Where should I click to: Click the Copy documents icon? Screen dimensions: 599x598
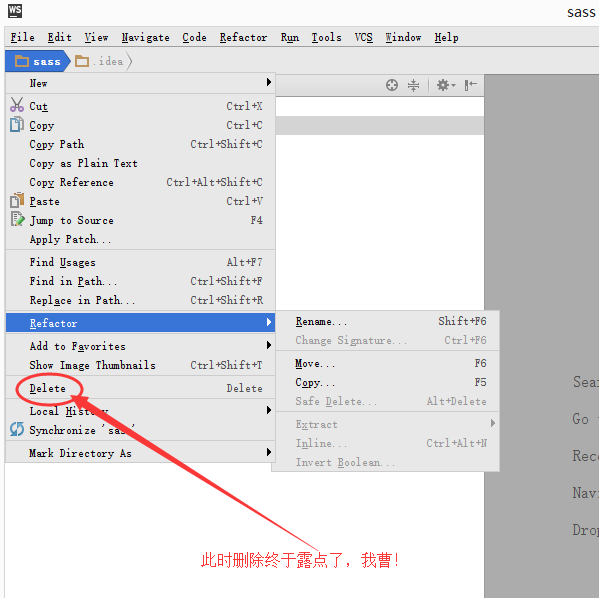coord(17,125)
